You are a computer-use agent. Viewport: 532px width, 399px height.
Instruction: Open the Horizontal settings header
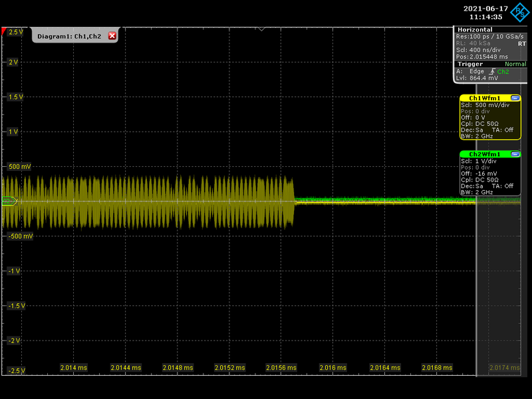click(475, 30)
